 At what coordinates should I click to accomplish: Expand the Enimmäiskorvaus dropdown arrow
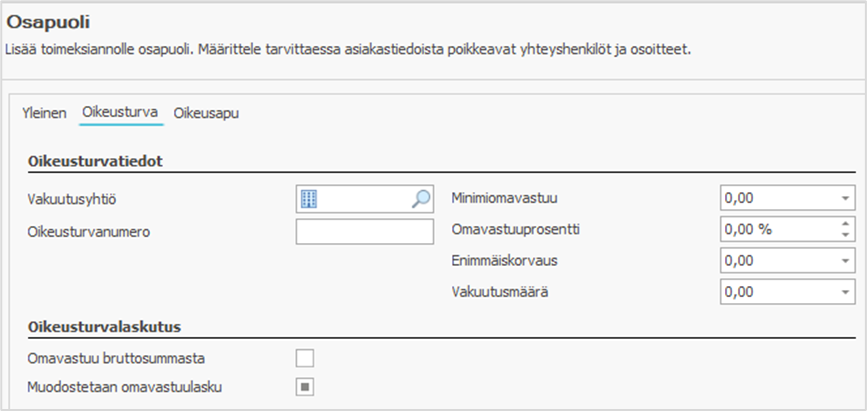[846, 261]
